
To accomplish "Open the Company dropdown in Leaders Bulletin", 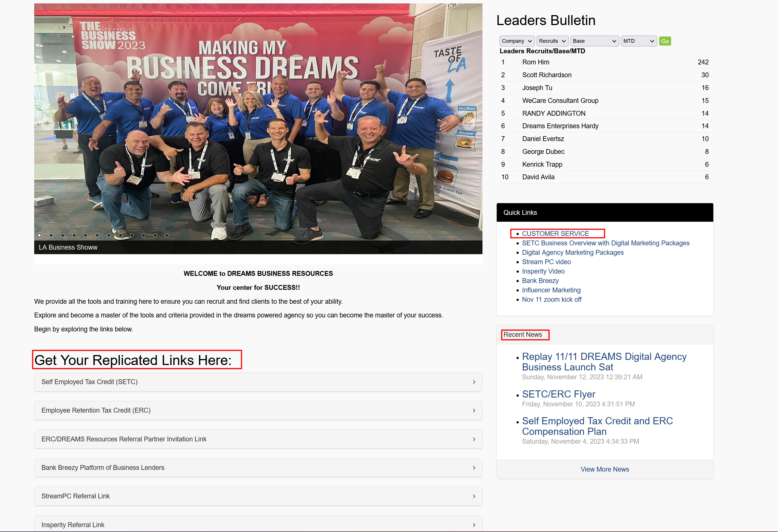I will (x=517, y=41).
